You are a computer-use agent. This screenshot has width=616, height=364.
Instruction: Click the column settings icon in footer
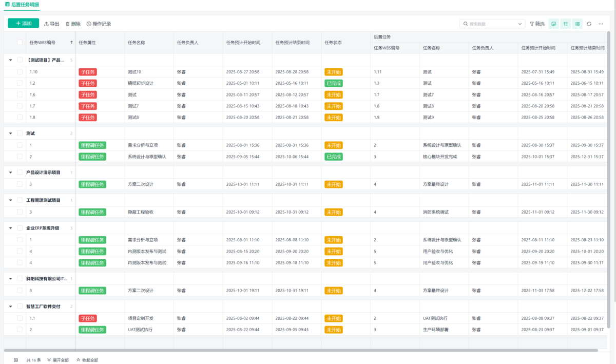point(16,360)
